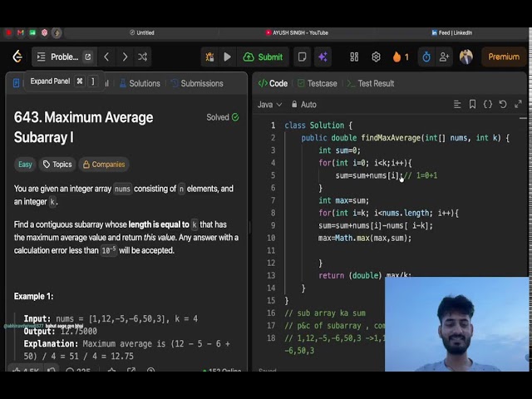Click the bookmark icon in editor toolbar
This screenshot has height=399, width=532.
point(472,104)
